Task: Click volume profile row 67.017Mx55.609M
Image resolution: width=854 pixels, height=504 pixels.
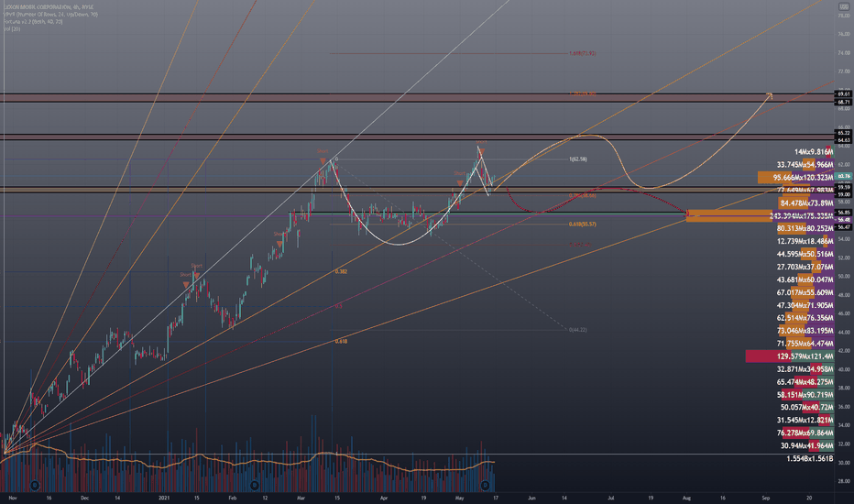Action: click(x=805, y=292)
